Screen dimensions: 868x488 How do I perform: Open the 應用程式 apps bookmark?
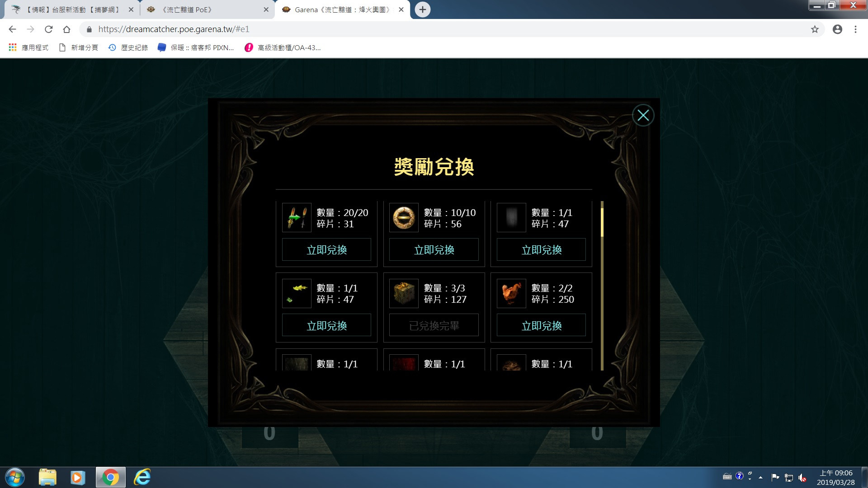(28, 47)
